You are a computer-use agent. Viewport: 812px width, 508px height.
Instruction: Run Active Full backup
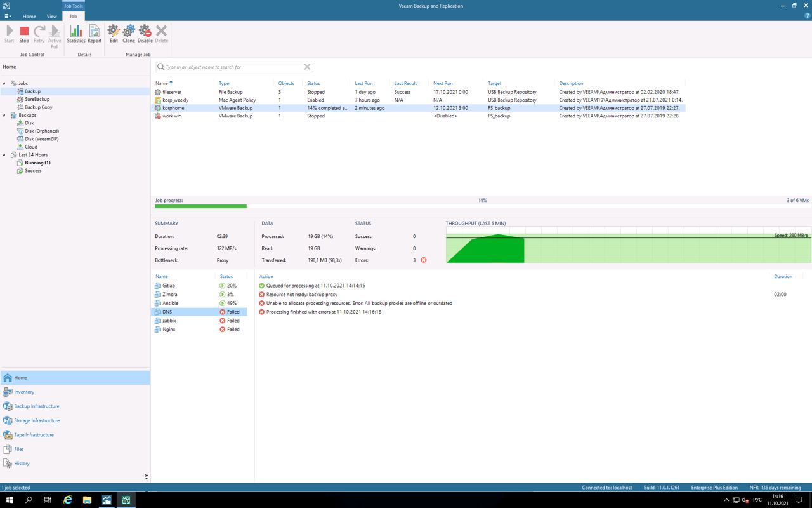coord(55,36)
